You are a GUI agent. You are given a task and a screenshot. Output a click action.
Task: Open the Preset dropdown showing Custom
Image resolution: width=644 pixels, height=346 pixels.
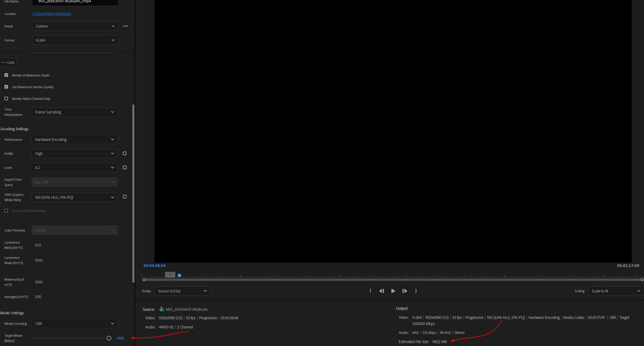75,26
